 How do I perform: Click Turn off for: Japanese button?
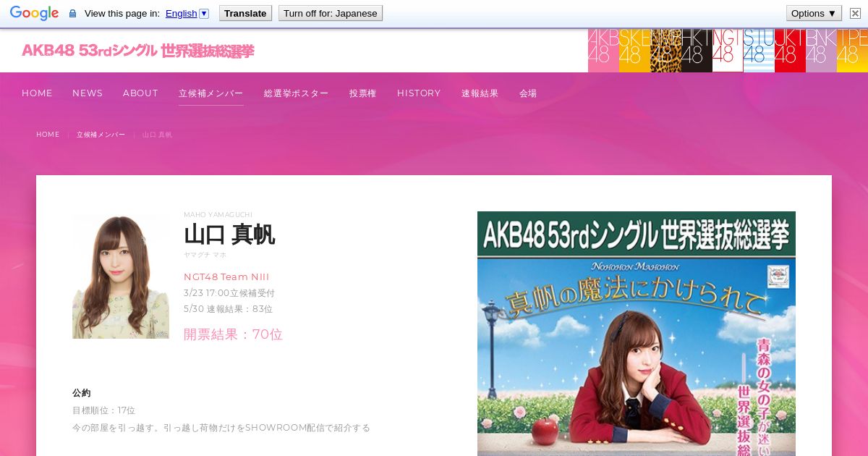(x=331, y=13)
